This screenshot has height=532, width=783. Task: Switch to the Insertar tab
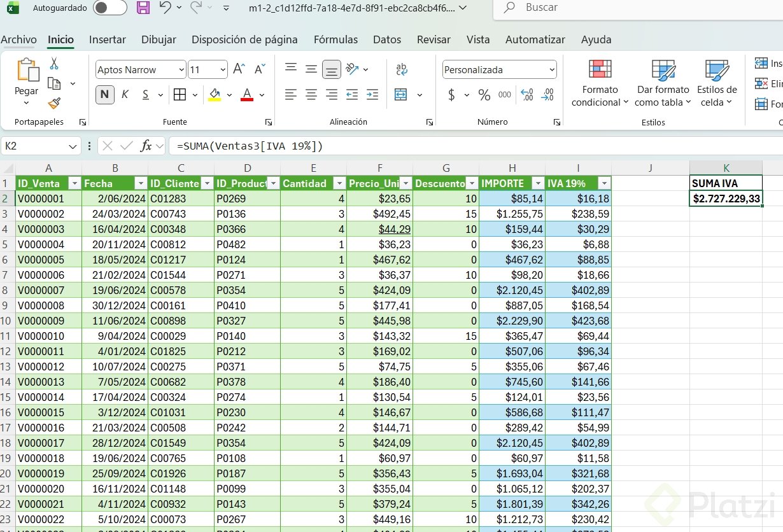pos(108,39)
